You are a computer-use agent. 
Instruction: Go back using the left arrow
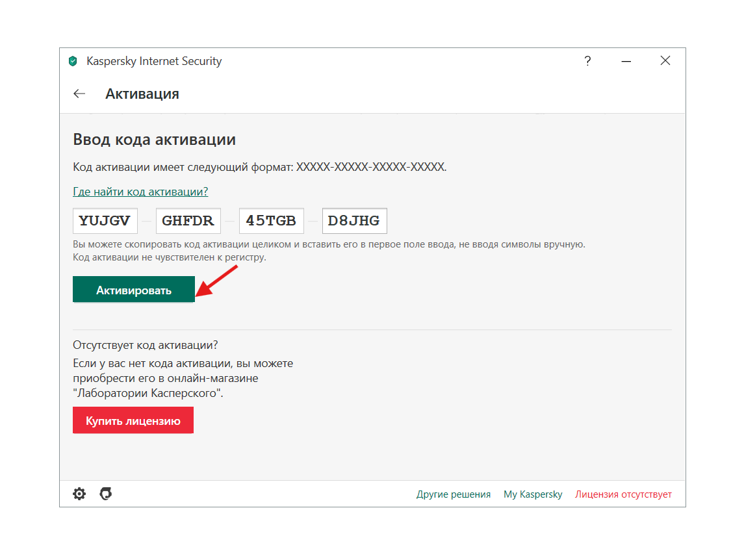79,94
